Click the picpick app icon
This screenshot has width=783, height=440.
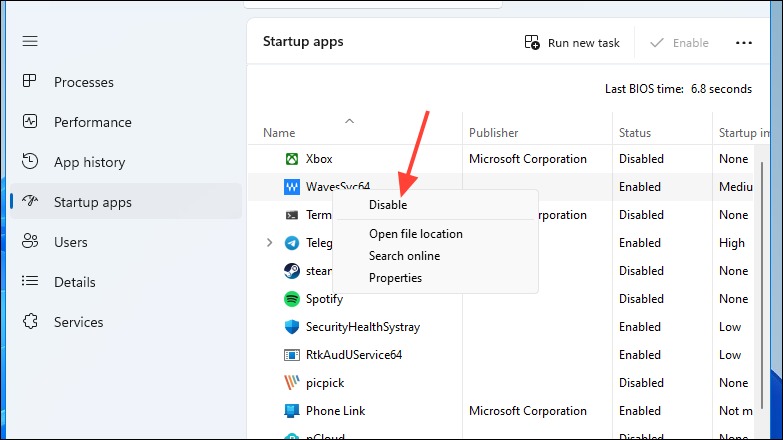tap(292, 383)
